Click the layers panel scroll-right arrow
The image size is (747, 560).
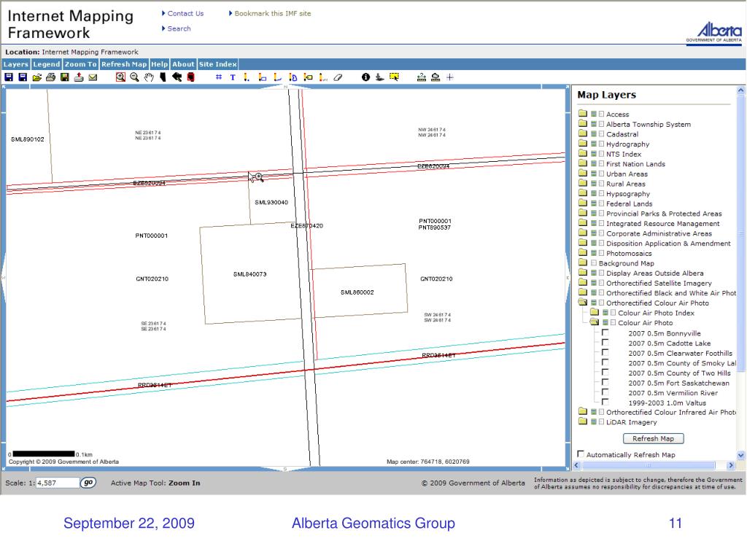pyautogui.click(x=731, y=465)
